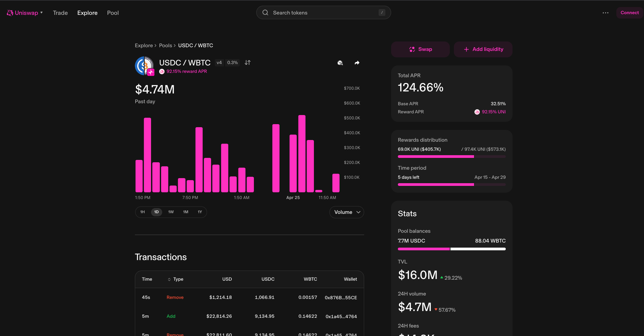The image size is (644, 336).
Task: Click the slash shortcut key badge
Action: [x=382, y=12]
